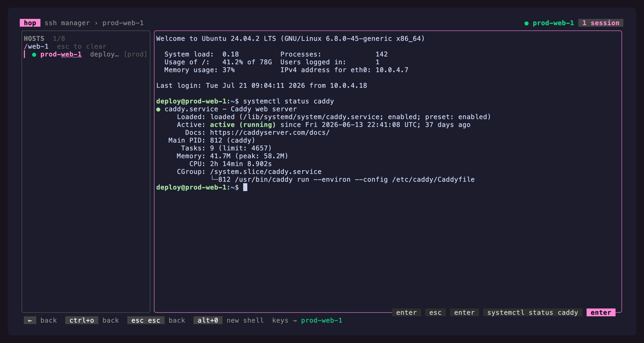Click 'caddy.service - Caddy web server' line

pyautogui.click(x=231, y=109)
